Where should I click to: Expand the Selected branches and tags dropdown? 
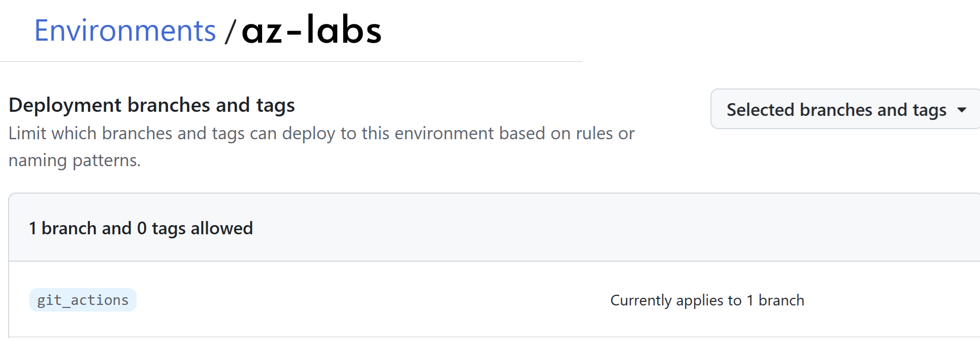pos(845,109)
